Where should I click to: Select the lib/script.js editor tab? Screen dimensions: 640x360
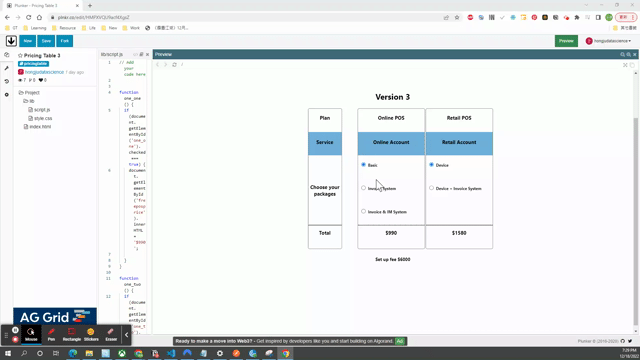pos(112,54)
